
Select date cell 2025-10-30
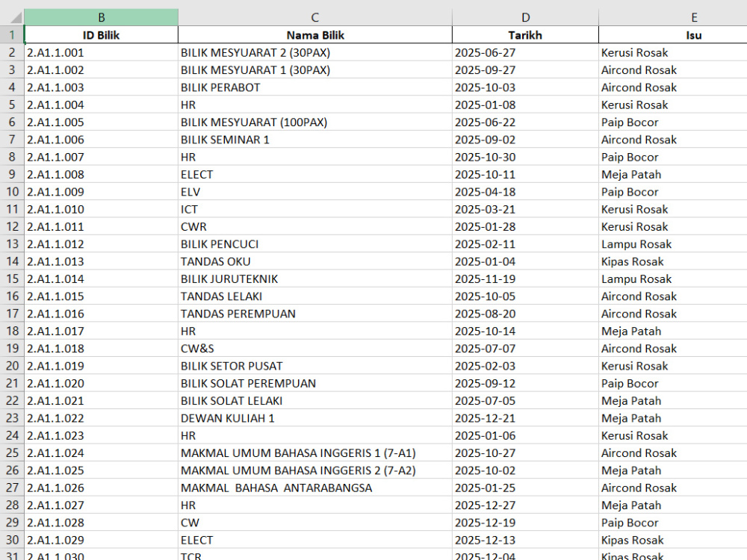(525, 157)
